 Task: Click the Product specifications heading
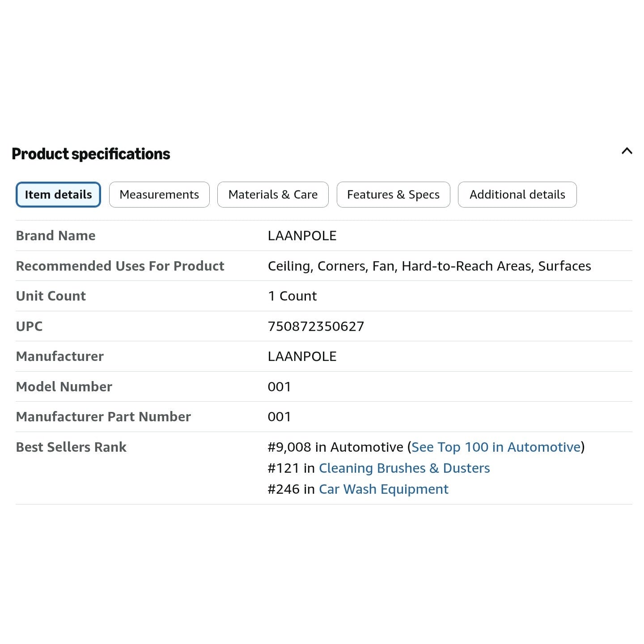pyautogui.click(x=91, y=154)
